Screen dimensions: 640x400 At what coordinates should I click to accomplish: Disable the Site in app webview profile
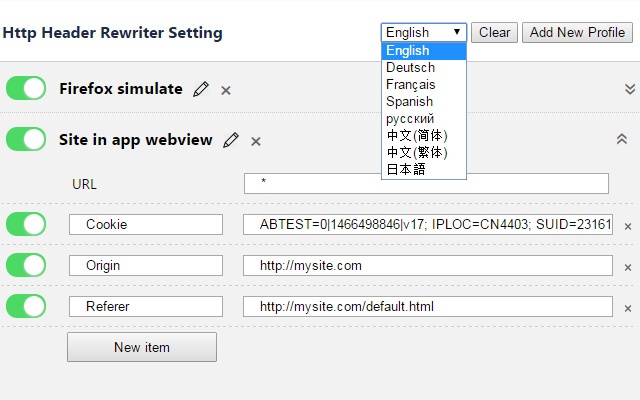point(26,139)
